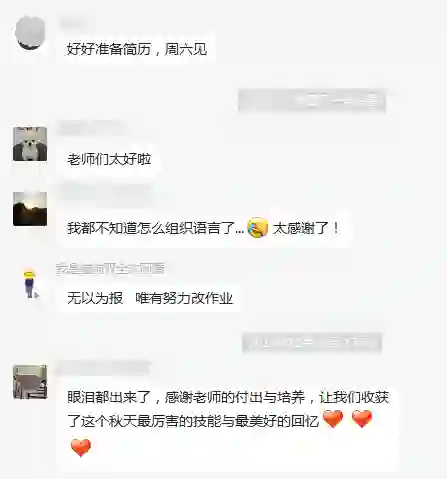Tap the cartoon yellow-hat figure avatar
Screen dimensions: 447x479
point(30,285)
